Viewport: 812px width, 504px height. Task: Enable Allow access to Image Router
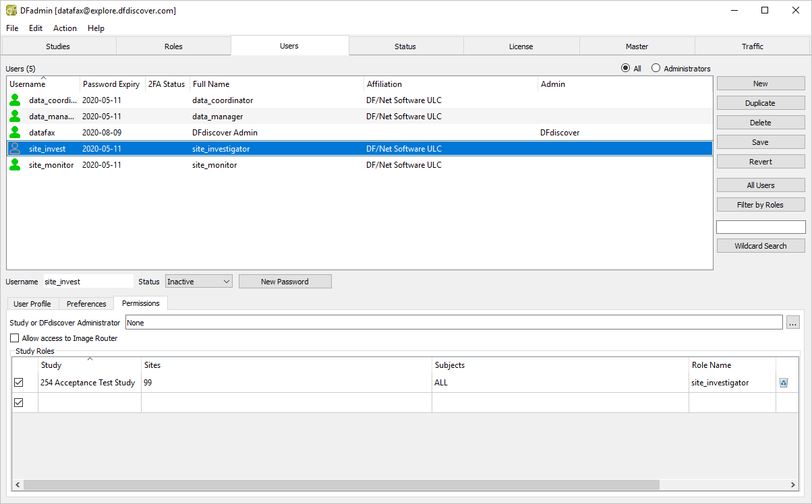coord(15,338)
